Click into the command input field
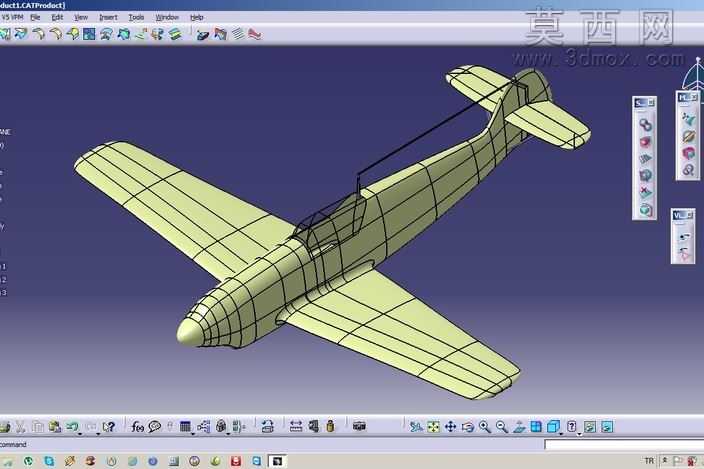The width and height of the screenshot is (704, 469). [624, 444]
